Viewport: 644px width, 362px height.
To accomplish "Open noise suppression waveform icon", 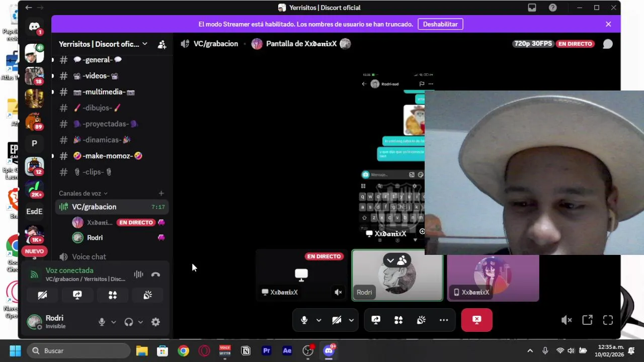I will (x=138, y=275).
